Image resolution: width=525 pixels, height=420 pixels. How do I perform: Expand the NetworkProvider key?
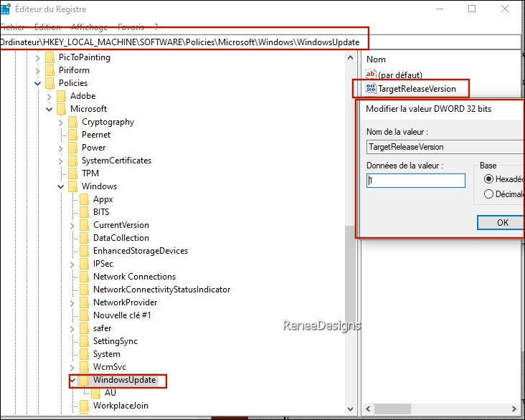pos(72,303)
